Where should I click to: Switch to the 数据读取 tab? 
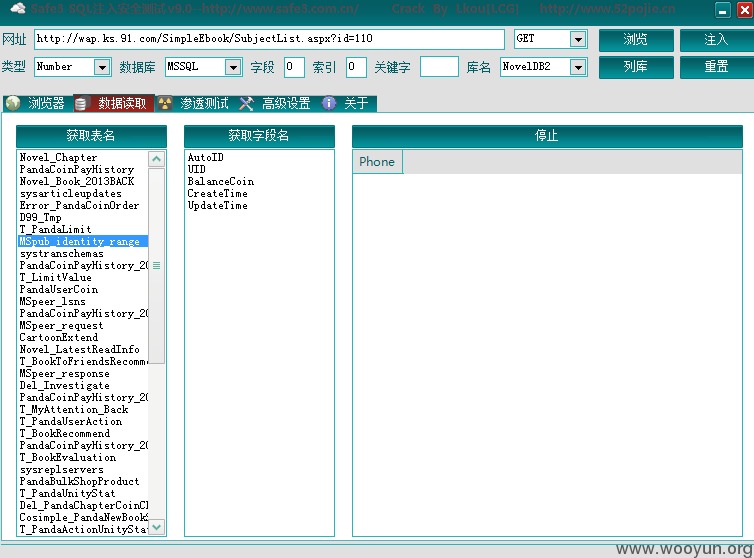pyautogui.click(x=114, y=103)
